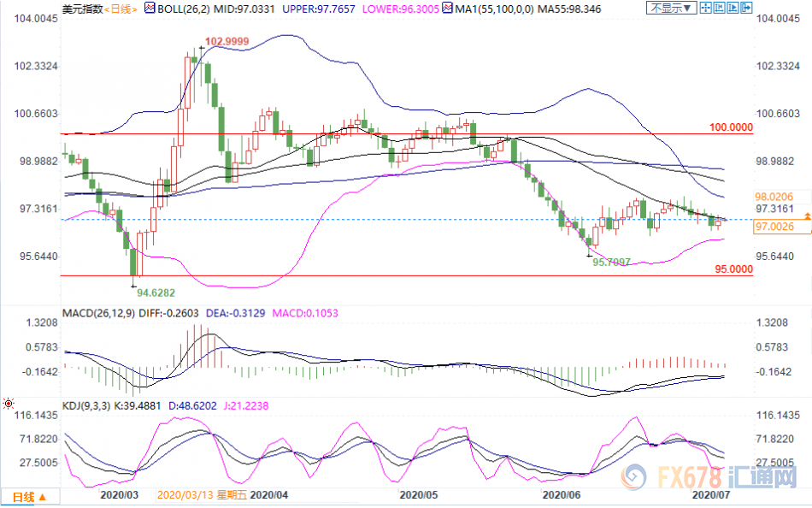Screen dimensions: 812x508
Task: Click the orange alert bell icon on price axis
Action: [x=808, y=216]
